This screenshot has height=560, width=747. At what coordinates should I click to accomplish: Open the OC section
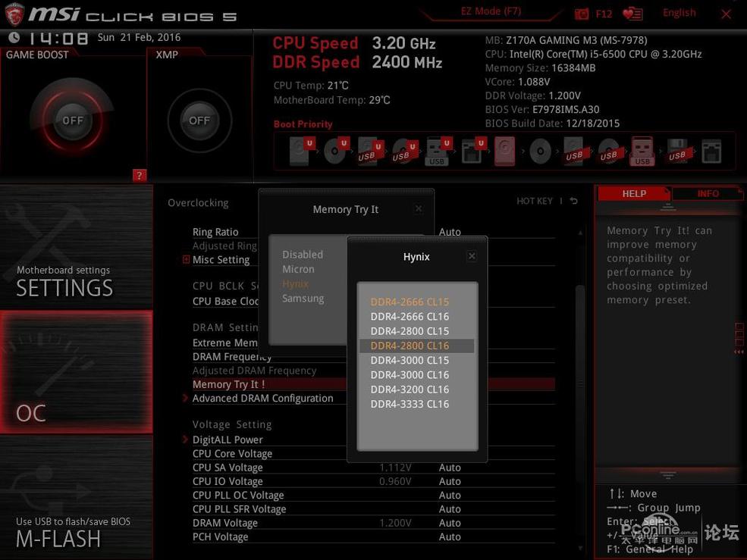pos(77,372)
